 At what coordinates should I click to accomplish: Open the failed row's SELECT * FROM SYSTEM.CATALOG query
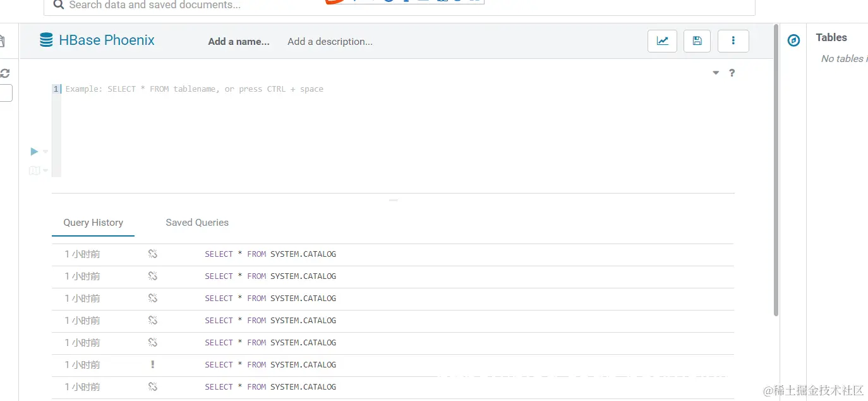coord(270,365)
